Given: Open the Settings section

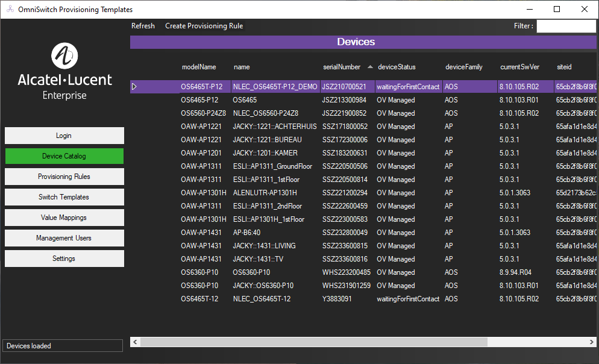Looking at the screenshot, I should tap(64, 259).
